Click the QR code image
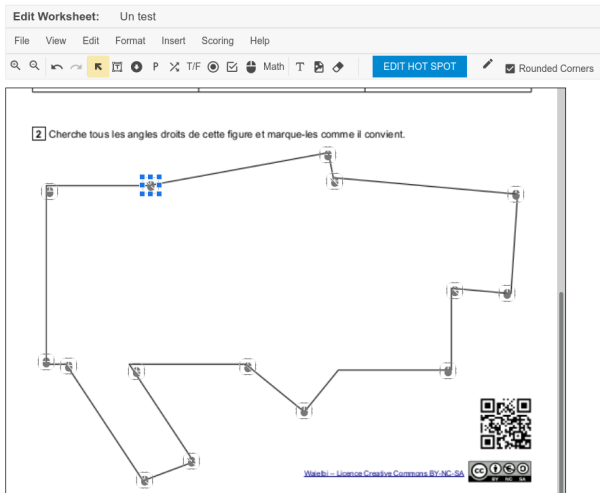This screenshot has height=493, width=600. 506,424
